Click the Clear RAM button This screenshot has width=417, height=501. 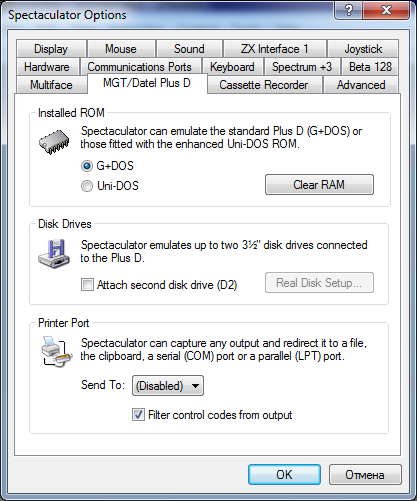319,185
